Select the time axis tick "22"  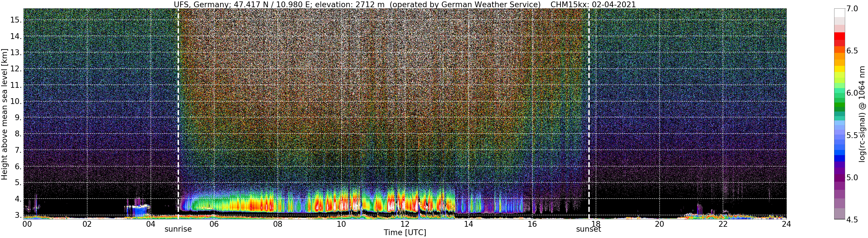[x=723, y=224]
